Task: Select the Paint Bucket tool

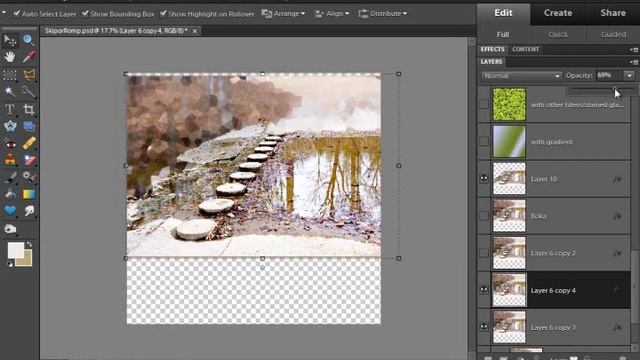Action: pos(10,194)
